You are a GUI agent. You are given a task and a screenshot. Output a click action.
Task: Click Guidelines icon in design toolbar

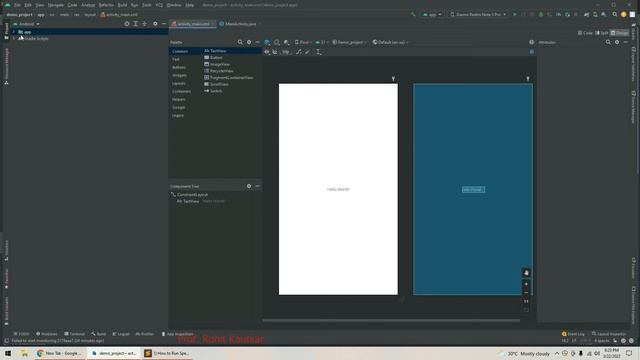pos(318,52)
